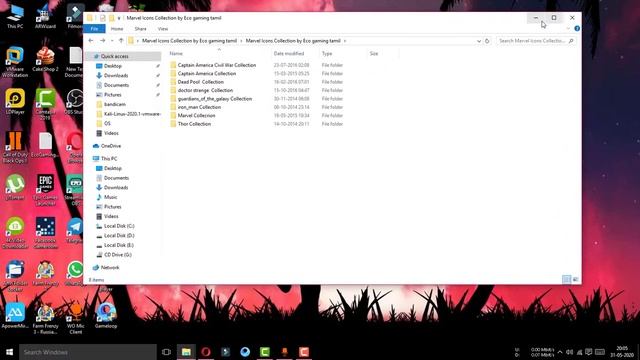Launch uTorrent from the desktop
This screenshot has width=640, height=360.
tap(15, 188)
